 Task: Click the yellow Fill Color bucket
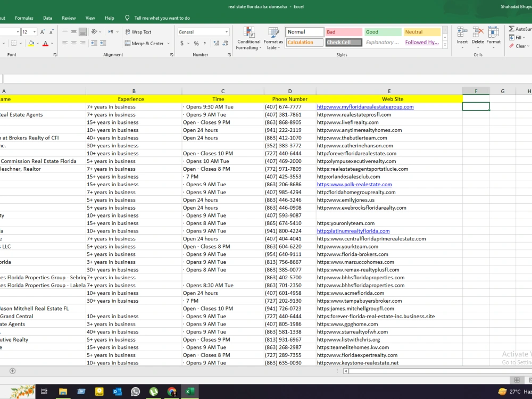[x=31, y=44]
